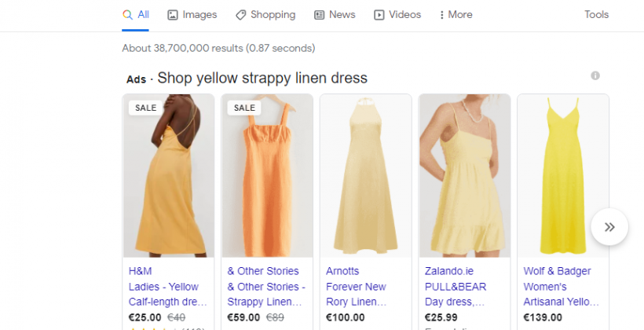
Task: Switch to the Videos tab
Action: coord(397,15)
